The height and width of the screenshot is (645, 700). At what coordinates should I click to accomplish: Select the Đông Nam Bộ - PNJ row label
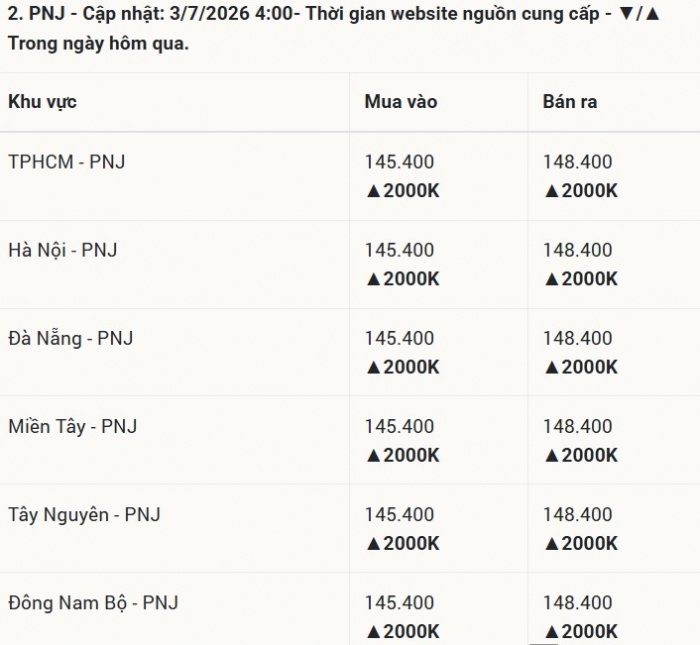93,603
